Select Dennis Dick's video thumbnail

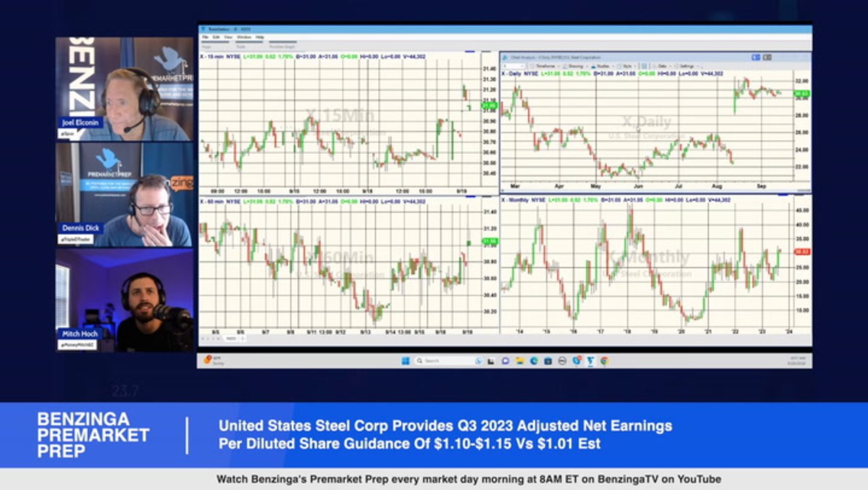pyautogui.click(x=124, y=195)
